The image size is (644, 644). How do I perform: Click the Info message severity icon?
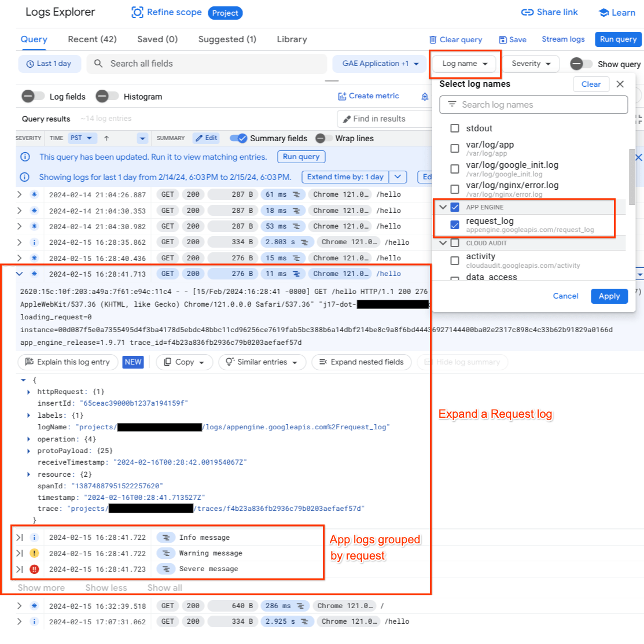(34, 537)
